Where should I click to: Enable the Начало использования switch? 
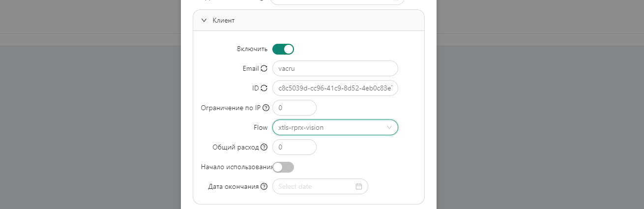pos(283,167)
